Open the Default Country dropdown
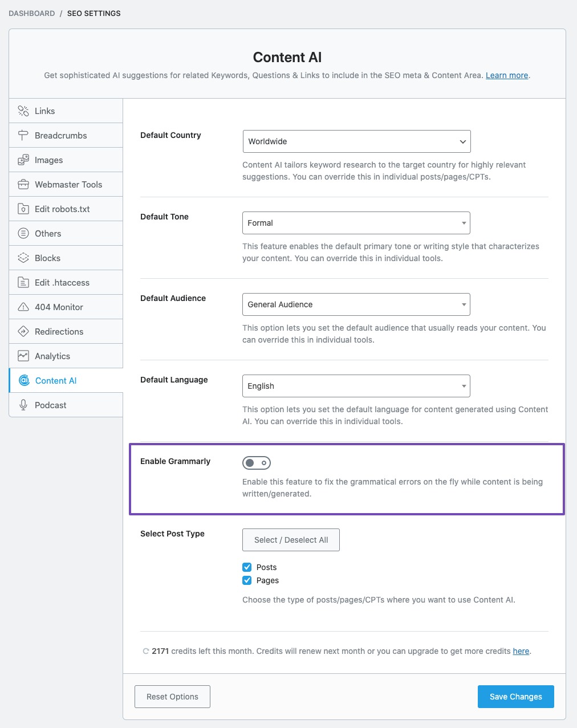Image resolution: width=577 pixels, height=728 pixels. [x=356, y=141]
